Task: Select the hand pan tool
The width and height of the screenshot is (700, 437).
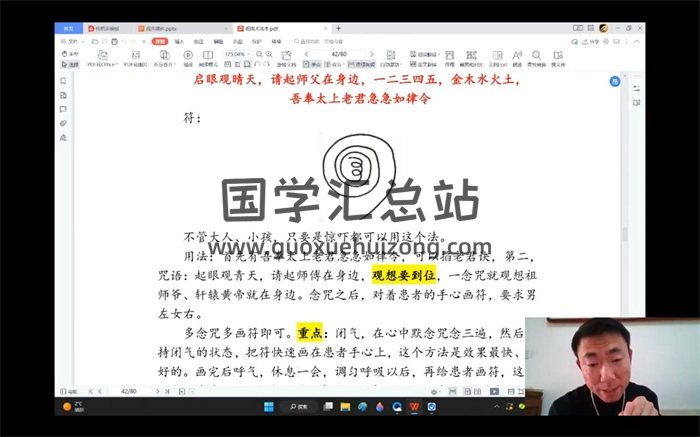Action: 69,54
